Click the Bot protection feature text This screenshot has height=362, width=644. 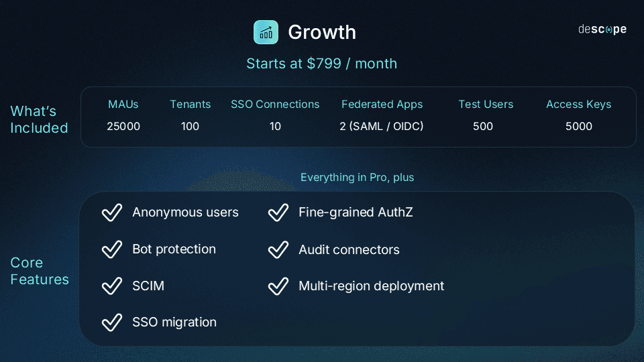[174, 249]
